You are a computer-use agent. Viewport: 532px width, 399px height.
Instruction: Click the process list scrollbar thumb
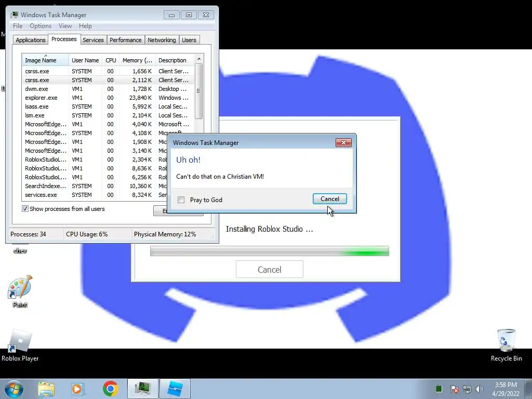point(199,91)
